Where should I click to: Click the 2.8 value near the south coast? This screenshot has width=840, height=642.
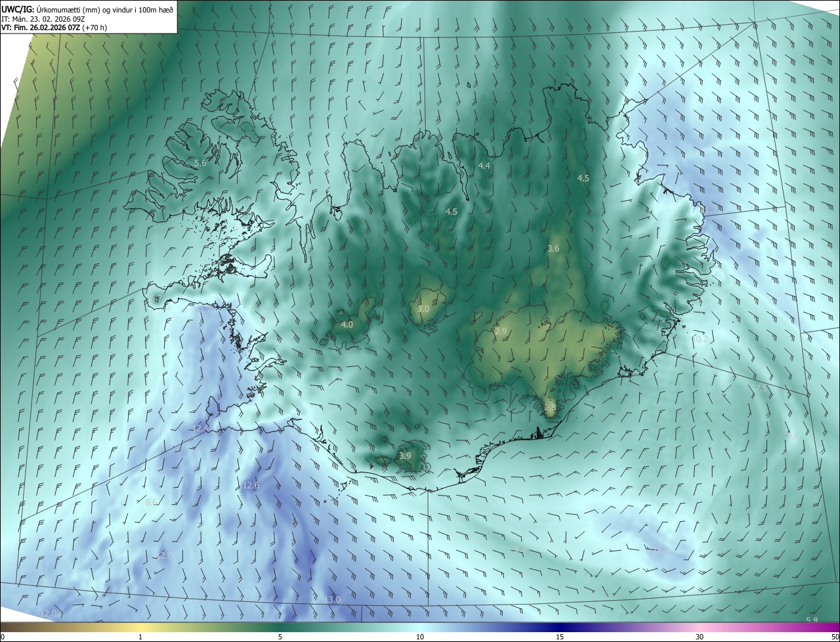pyautogui.click(x=550, y=407)
